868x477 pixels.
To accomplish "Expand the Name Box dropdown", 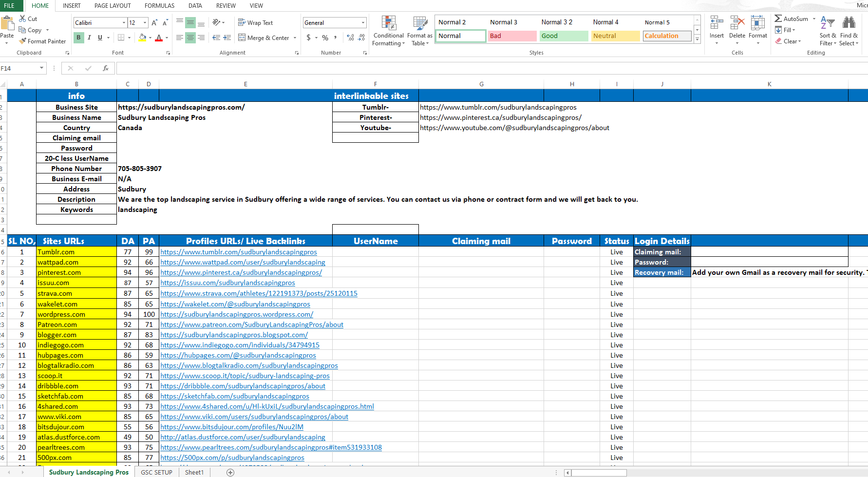I will [x=41, y=68].
